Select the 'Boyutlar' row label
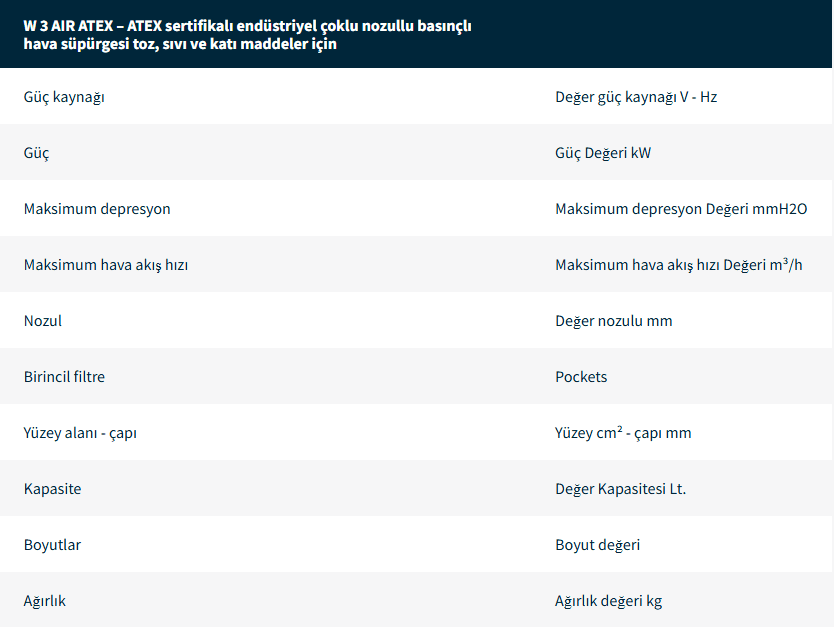Image resolution: width=834 pixels, height=627 pixels. coord(53,545)
